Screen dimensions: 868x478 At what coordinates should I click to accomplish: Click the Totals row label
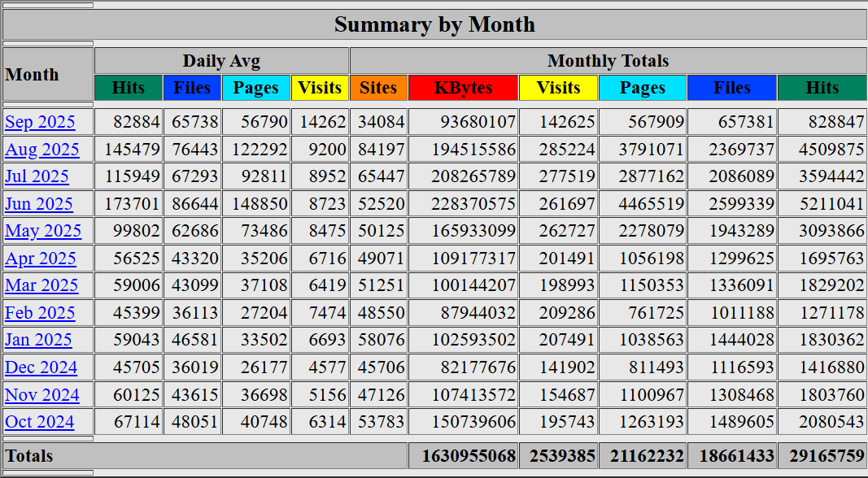(28, 456)
